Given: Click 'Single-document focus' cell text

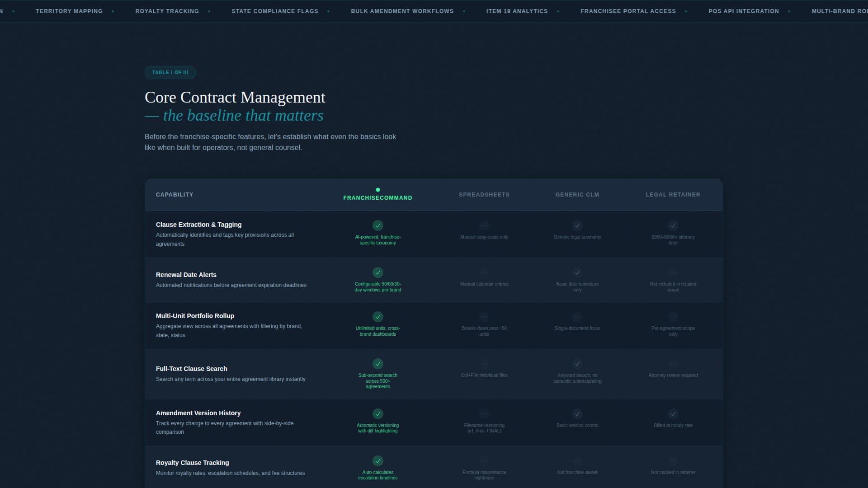Looking at the screenshot, I should click(x=577, y=328).
